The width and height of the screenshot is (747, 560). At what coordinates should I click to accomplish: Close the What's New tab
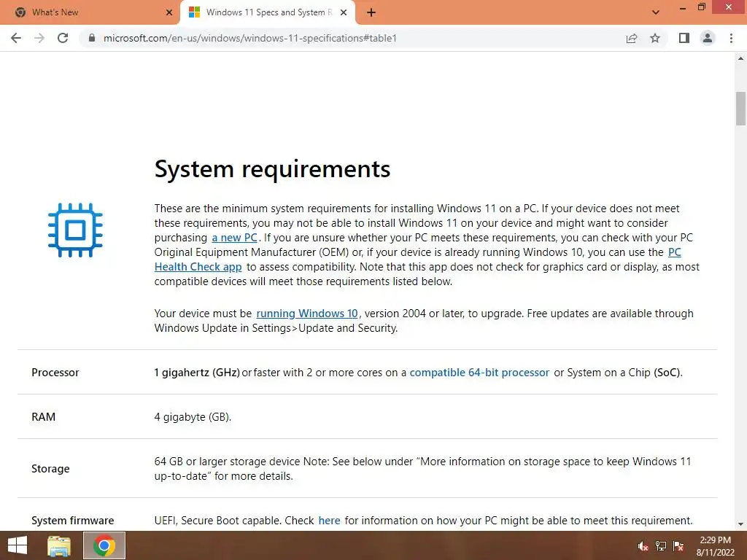point(169,12)
